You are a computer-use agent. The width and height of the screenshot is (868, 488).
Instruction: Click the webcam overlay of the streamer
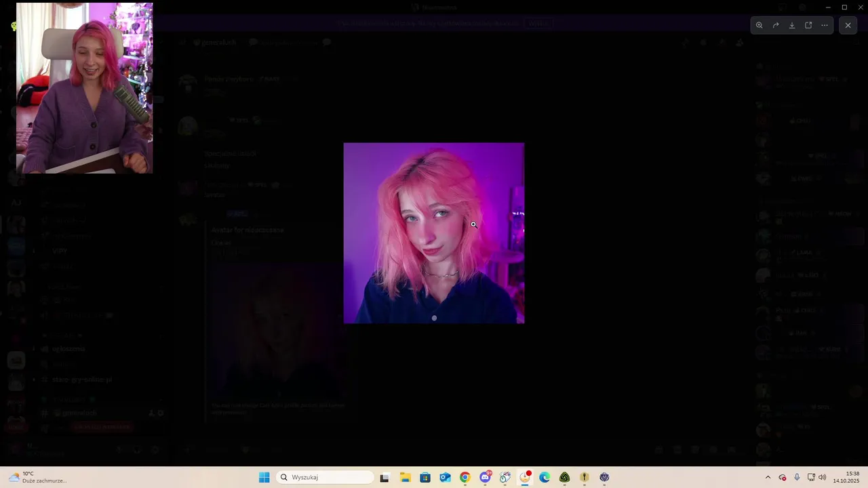84,88
